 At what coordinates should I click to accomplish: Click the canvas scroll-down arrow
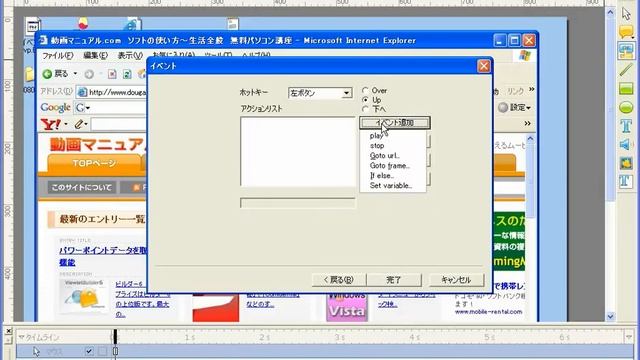pos(611,316)
